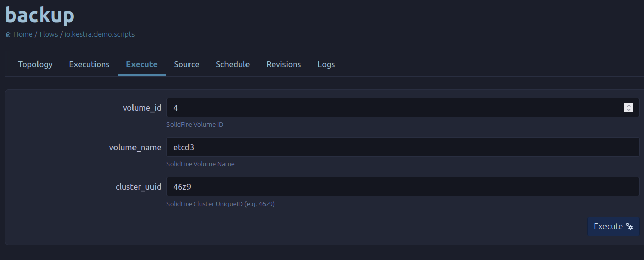Open the Executions tab
Image resolution: width=644 pixels, height=260 pixels.
click(89, 64)
